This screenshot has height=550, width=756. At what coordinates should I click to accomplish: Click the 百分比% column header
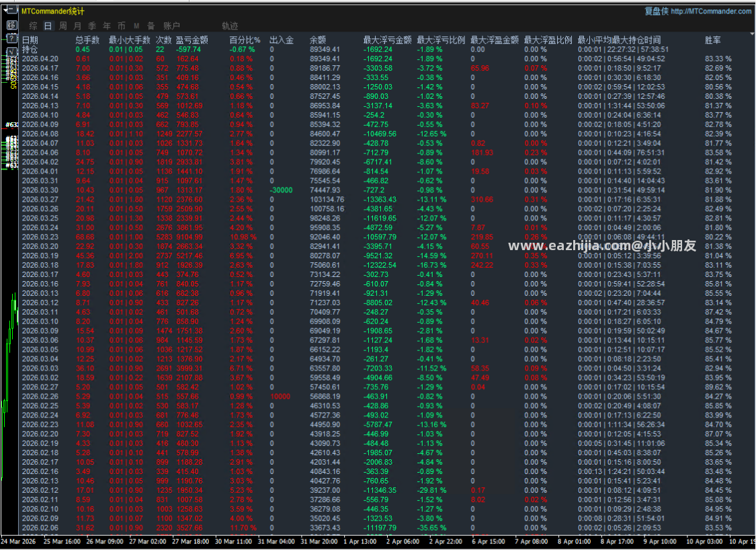pyautogui.click(x=245, y=40)
